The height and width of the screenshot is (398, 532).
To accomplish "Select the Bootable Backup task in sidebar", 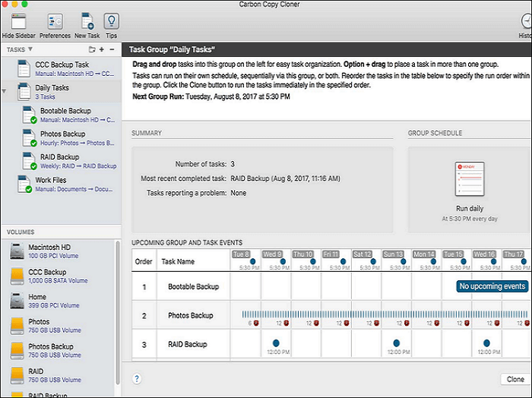I will coord(61,115).
